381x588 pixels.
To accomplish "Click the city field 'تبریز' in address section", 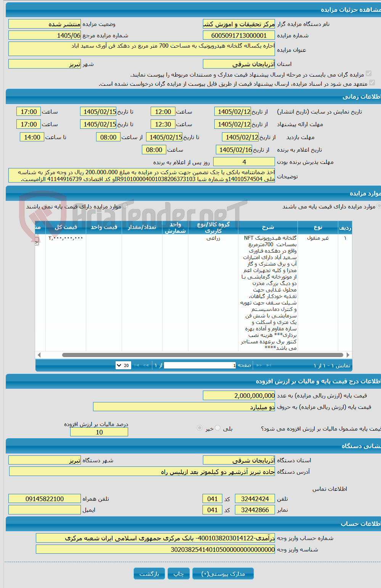I will tap(45, 460).
